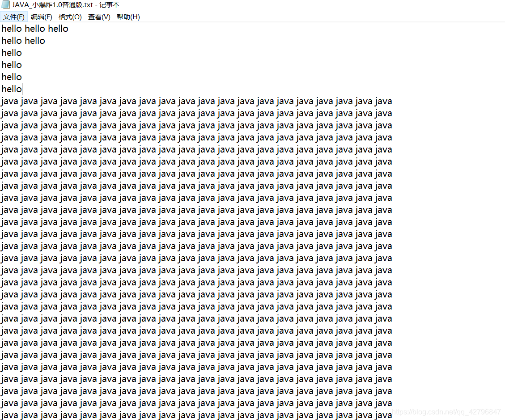Place cursor in first word of top line
Screen dimensions: 505x420
click(x=12, y=29)
